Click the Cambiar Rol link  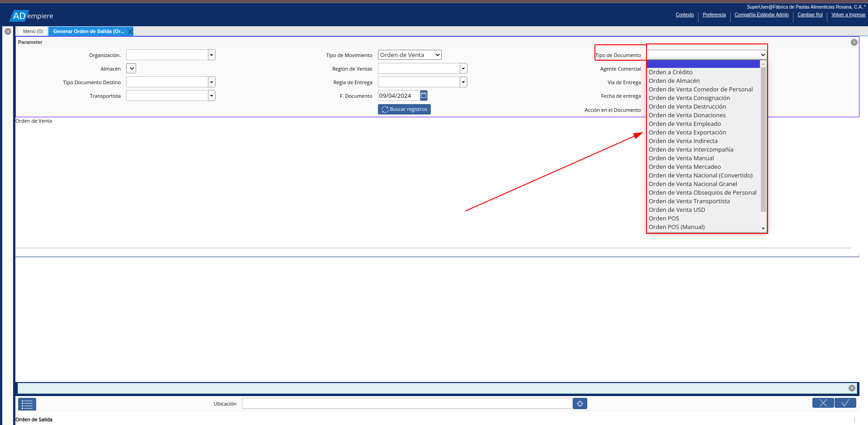tap(810, 14)
